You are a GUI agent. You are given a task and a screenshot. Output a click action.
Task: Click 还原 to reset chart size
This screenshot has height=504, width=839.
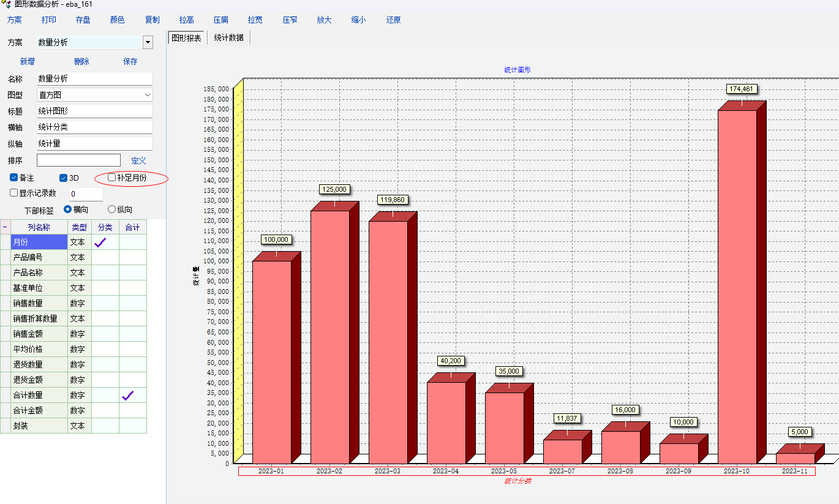(394, 20)
